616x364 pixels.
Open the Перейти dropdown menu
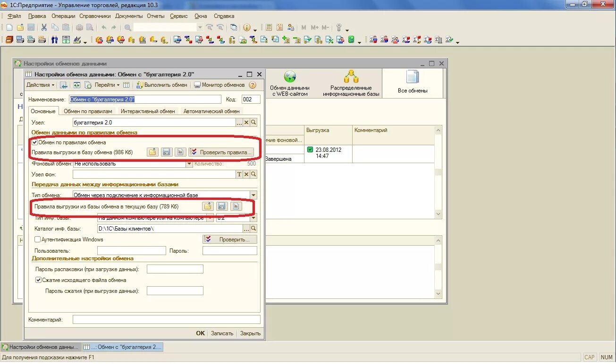107,85
